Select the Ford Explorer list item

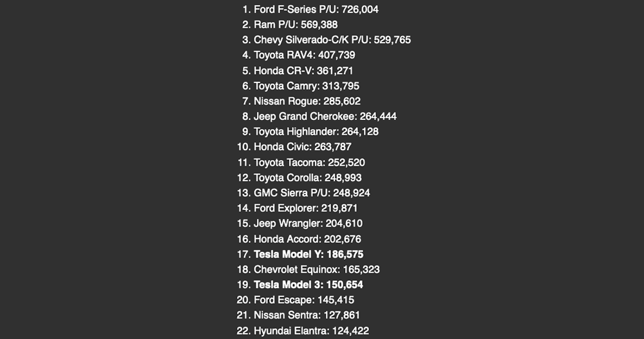pyautogui.click(x=305, y=208)
